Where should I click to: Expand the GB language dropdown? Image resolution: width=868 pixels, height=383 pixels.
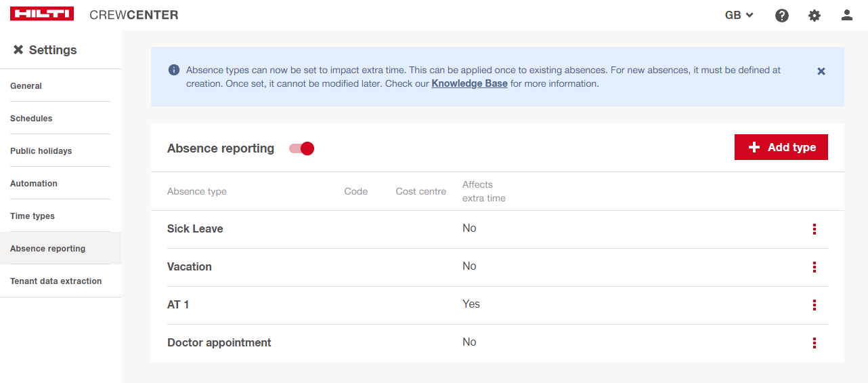pyautogui.click(x=739, y=15)
